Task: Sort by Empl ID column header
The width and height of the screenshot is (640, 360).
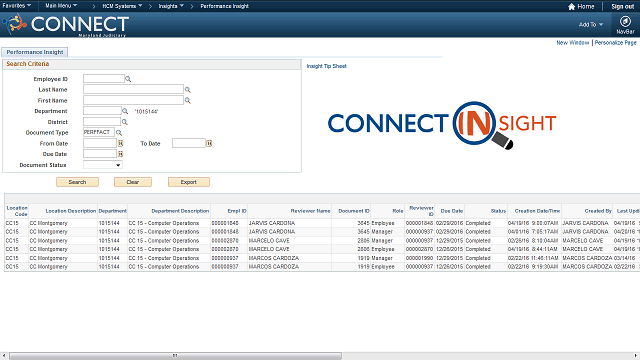Action: (237, 211)
